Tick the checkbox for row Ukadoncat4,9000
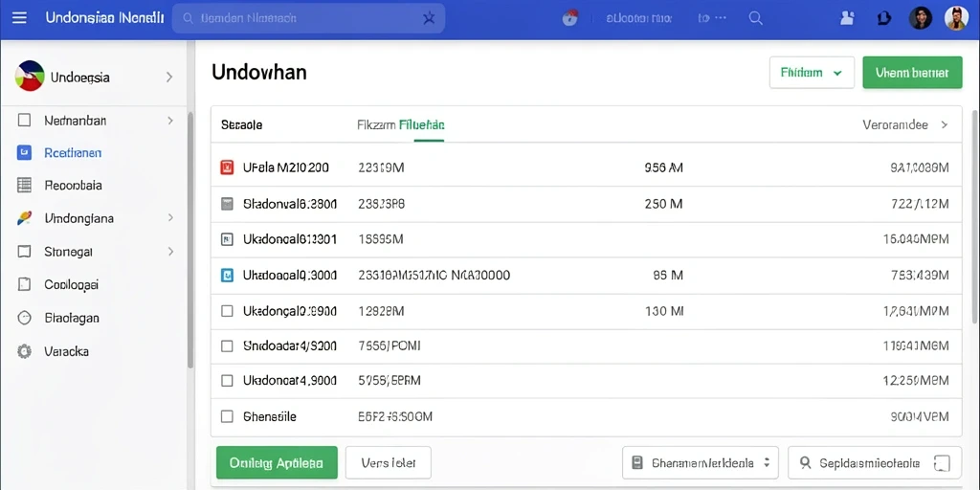Image resolution: width=980 pixels, height=490 pixels. click(x=227, y=380)
